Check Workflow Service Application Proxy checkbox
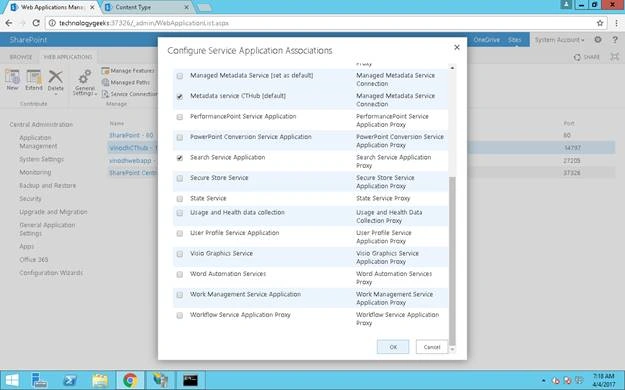The image size is (625, 390). coord(180,315)
